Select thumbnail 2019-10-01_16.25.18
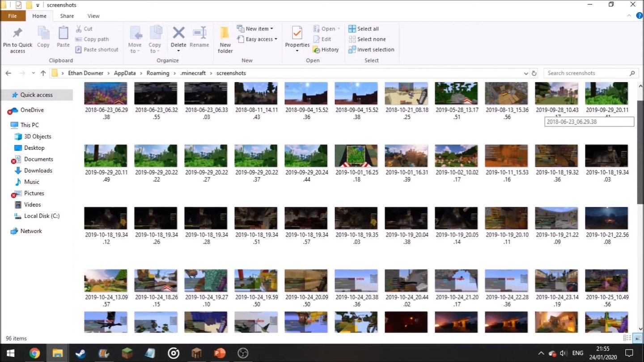The image size is (644, 362). point(356,156)
